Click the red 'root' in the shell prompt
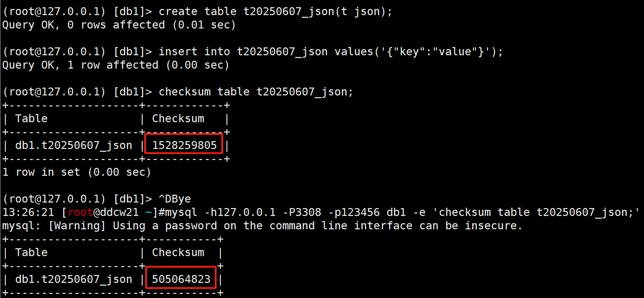 [x=81, y=212]
